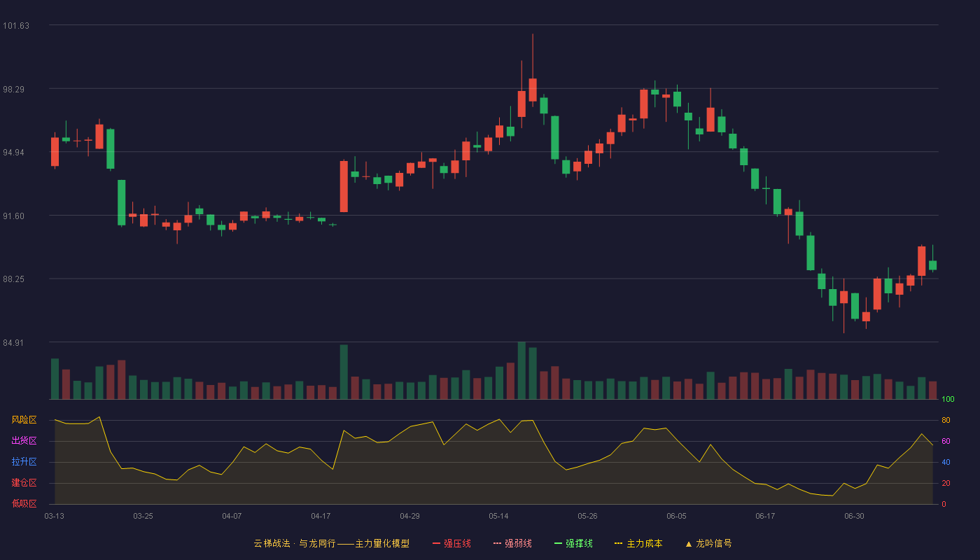Toggle the 强撑线 legend entry

pyautogui.click(x=573, y=543)
